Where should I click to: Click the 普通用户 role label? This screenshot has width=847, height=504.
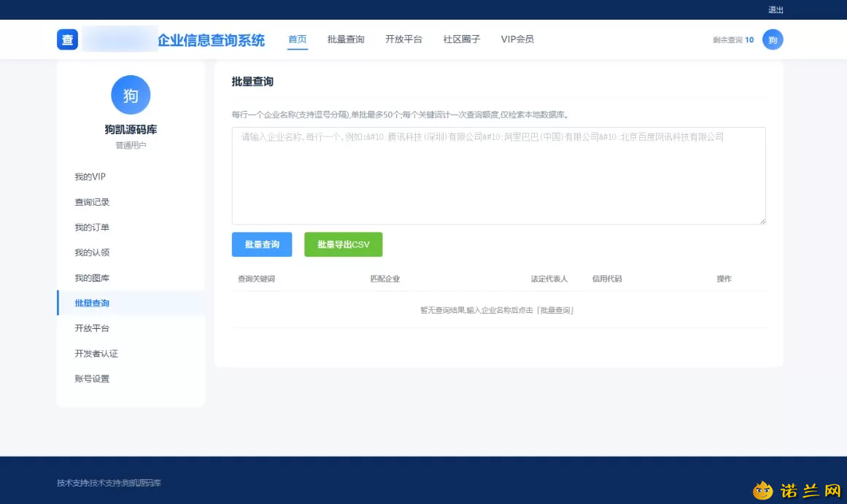(x=131, y=145)
